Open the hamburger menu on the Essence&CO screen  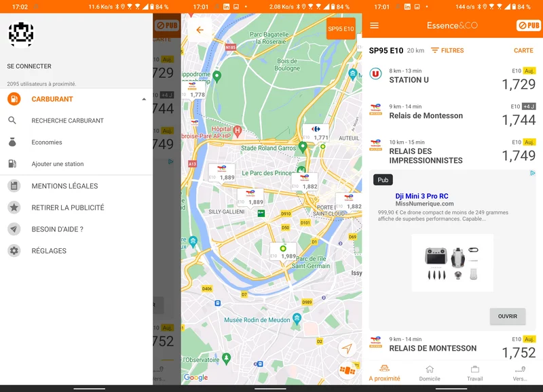[x=375, y=26]
